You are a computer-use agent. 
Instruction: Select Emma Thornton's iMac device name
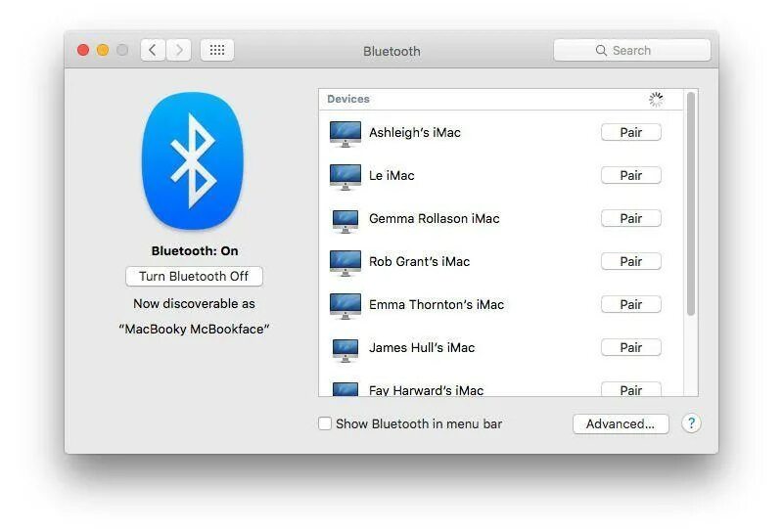click(x=437, y=304)
